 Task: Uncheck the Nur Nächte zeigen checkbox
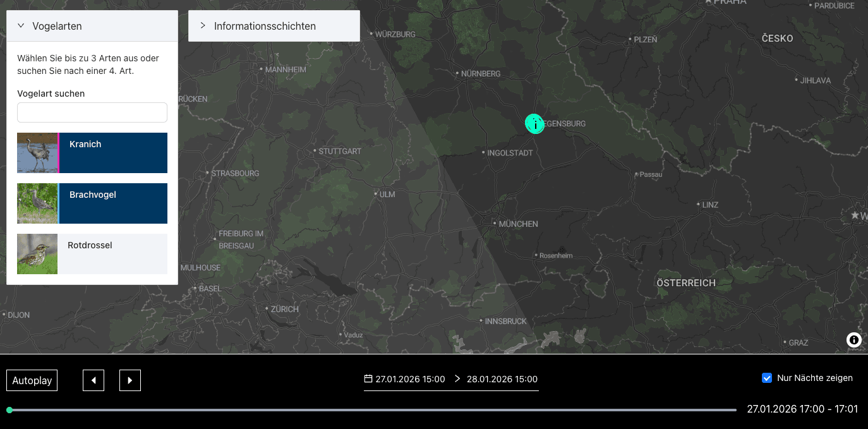tap(767, 378)
